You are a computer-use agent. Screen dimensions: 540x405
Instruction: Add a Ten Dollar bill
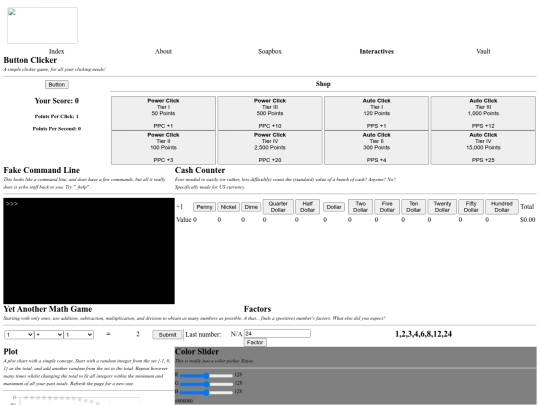[x=414, y=207]
